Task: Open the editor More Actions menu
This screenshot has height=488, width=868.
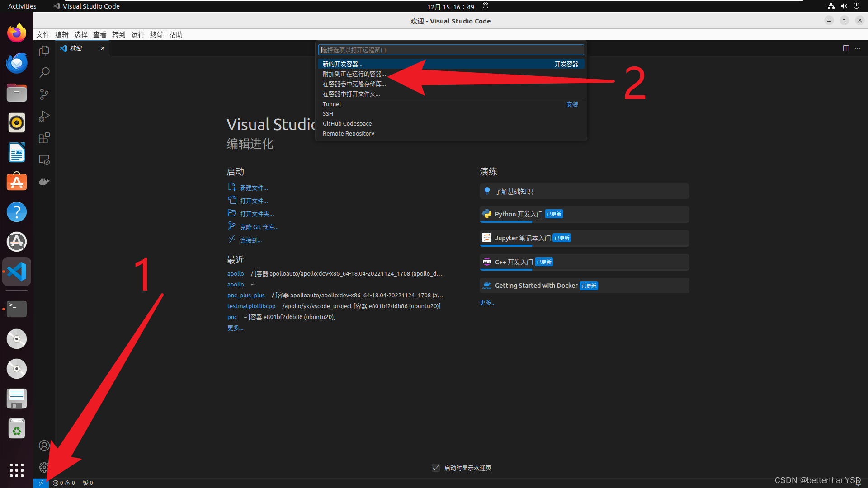Action: click(x=858, y=48)
